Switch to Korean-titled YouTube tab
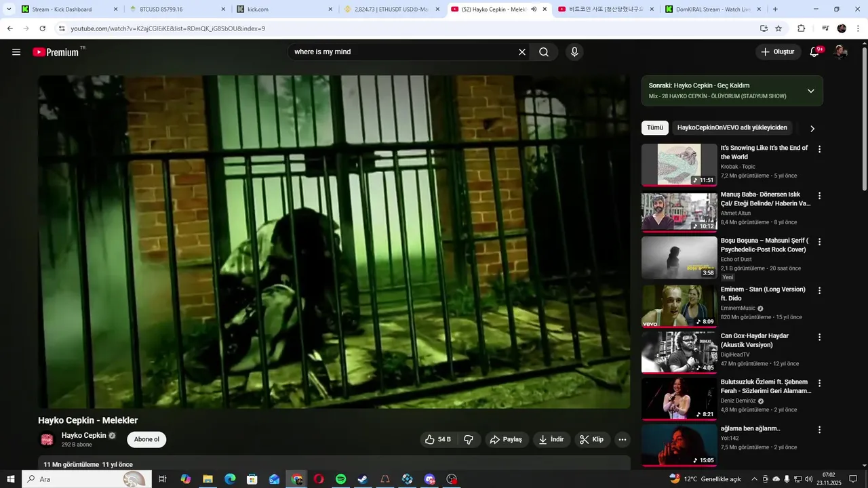868x488 pixels. [x=606, y=9]
